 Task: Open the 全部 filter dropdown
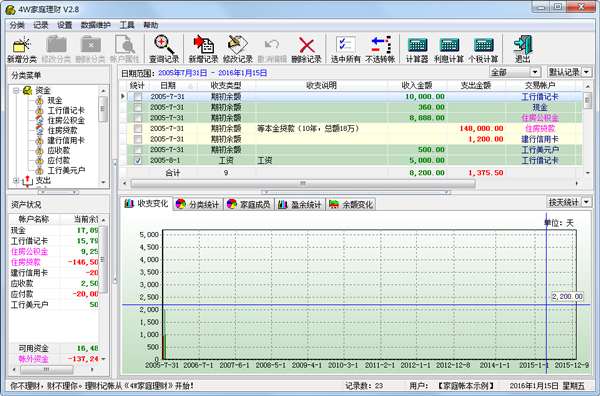click(535, 72)
